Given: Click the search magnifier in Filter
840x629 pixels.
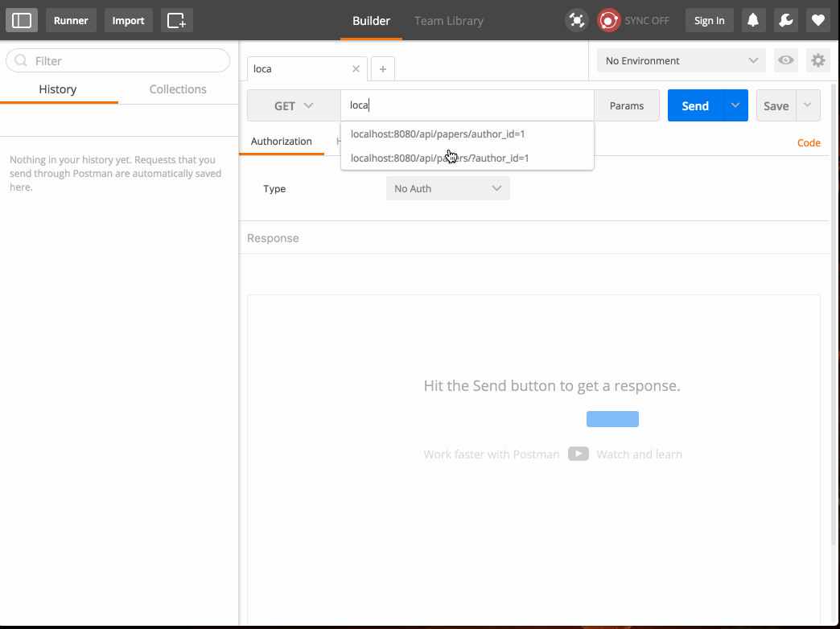Looking at the screenshot, I should [x=21, y=60].
